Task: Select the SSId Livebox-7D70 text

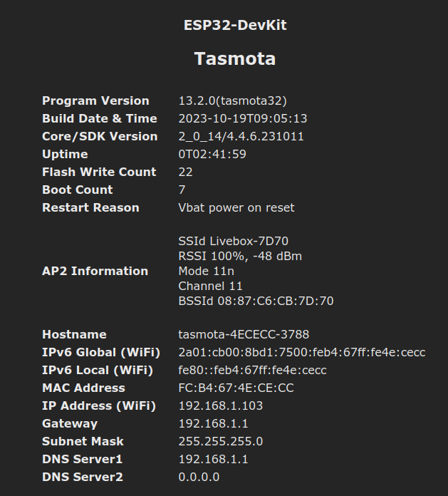Action: click(x=233, y=241)
